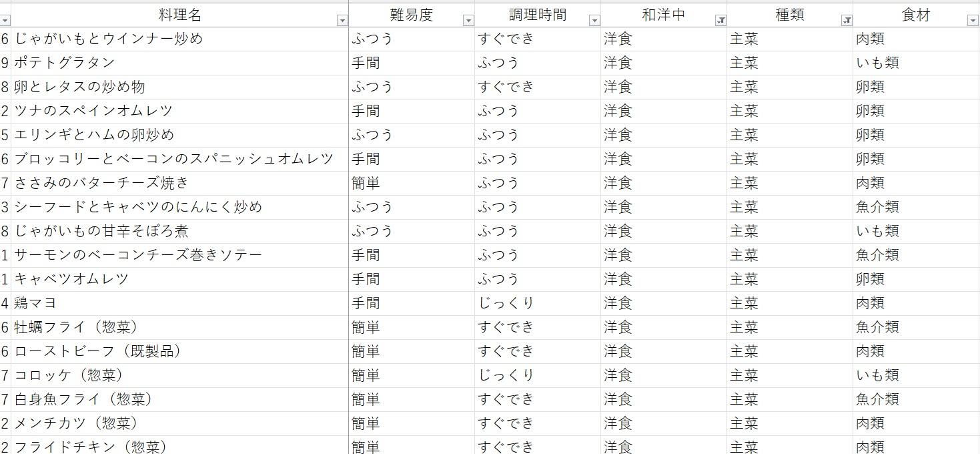Image resolution: width=980 pixels, height=454 pixels.
Task: Open the 食材 column filter dropdown
Action: point(973,21)
